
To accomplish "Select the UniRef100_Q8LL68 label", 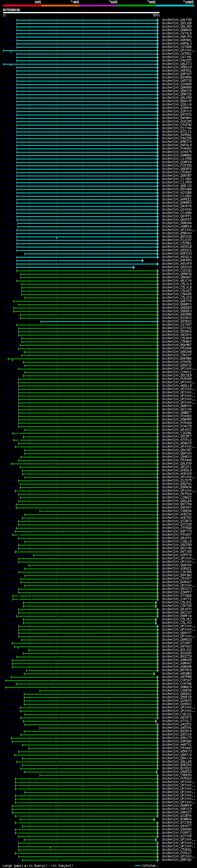I will [176, 761].
